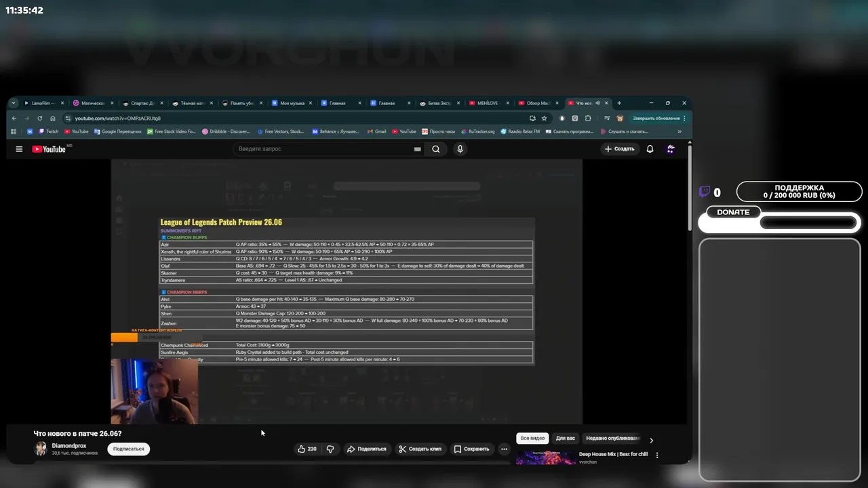Select the Для вас filter chip
Viewport: 868px width, 488px height.
pyautogui.click(x=566, y=439)
